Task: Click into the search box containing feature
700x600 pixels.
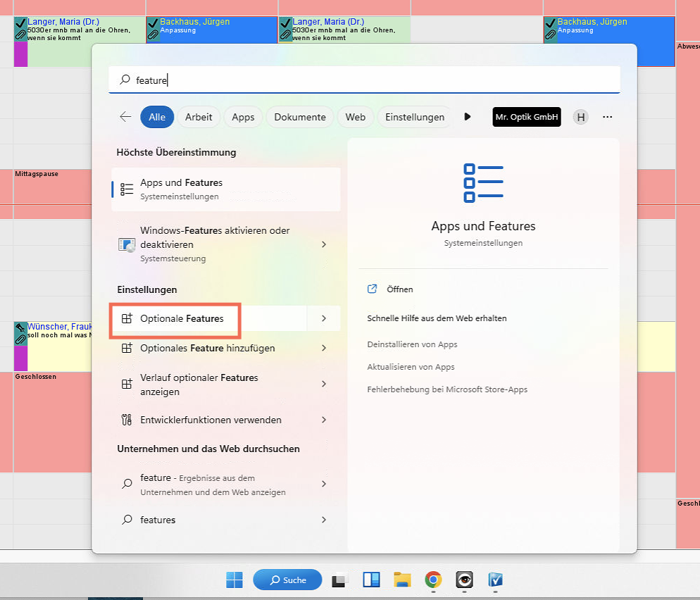Action: pos(364,80)
